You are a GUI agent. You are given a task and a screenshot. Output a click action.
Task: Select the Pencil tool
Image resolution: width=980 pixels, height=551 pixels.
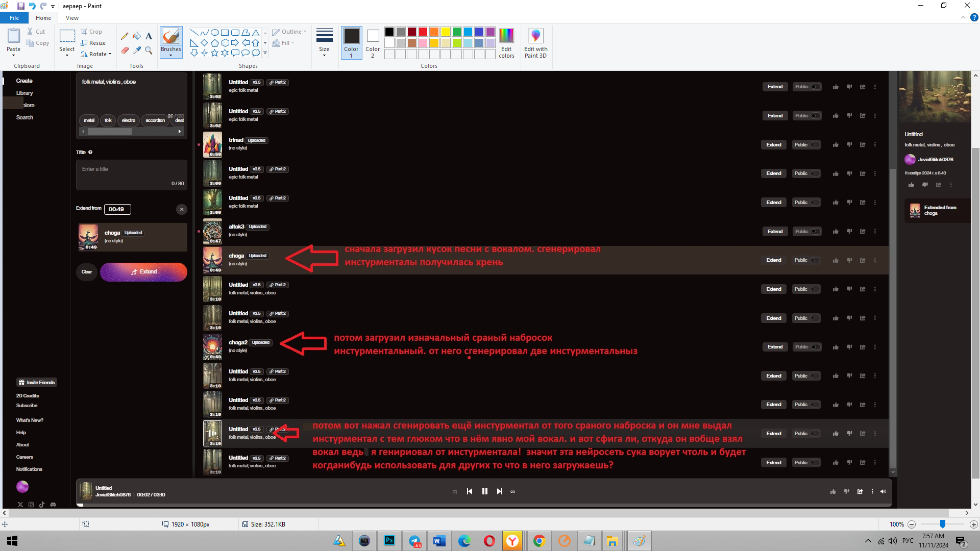(x=125, y=36)
